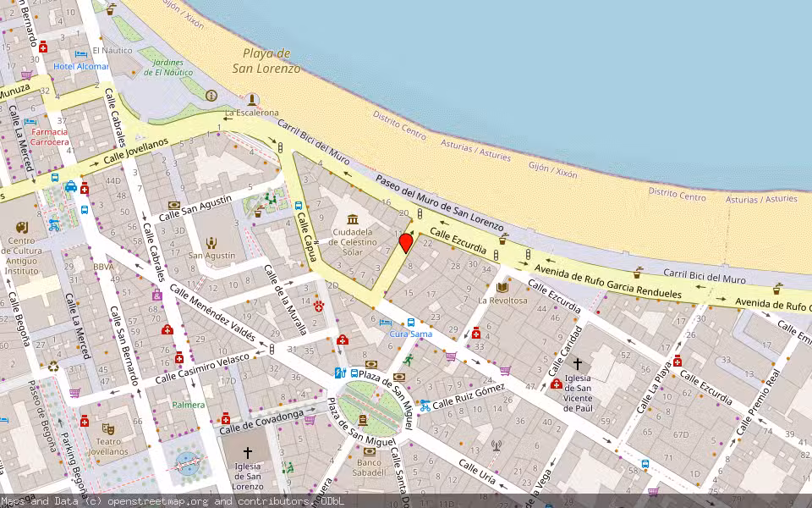Viewport: 812px width, 508px height.
Task: Select the red map marker pin
Action: tap(407, 241)
